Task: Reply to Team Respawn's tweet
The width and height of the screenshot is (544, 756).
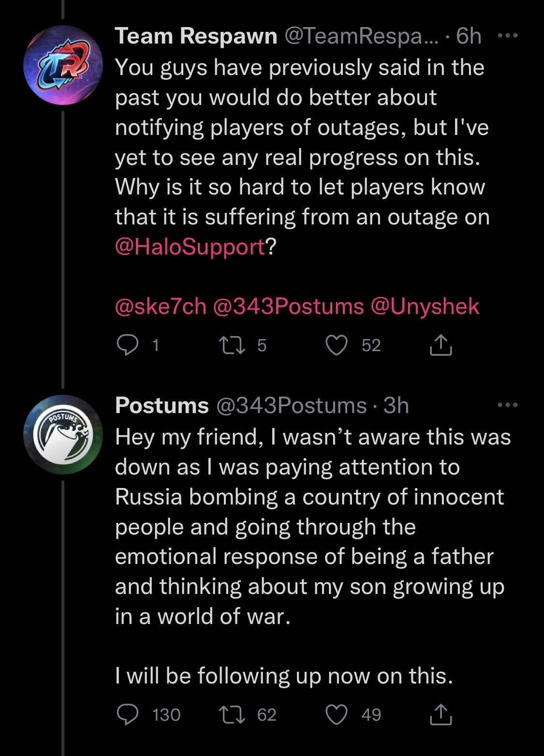Action: click(128, 345)
